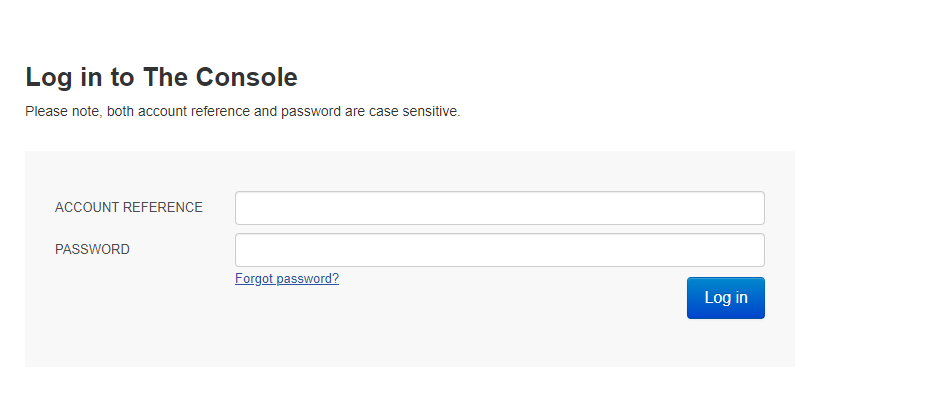
Task: Focus the text box beside ACCOUNT REFERENCE
Action: pyautogui.click(x=499, y=208)
